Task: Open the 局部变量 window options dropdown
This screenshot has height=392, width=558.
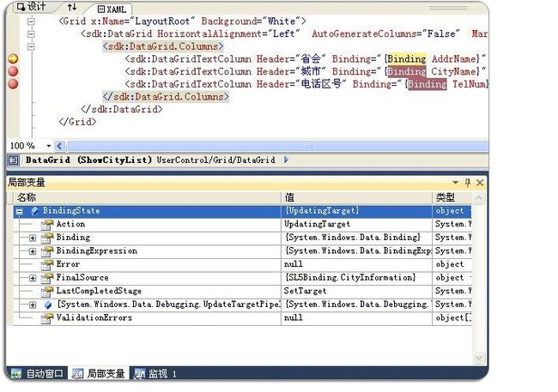Action: pos(455,183)
